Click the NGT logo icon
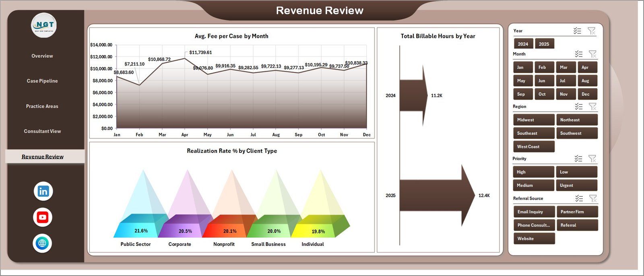The height and width of the screenshot is (276, 644). click(44, 25)
